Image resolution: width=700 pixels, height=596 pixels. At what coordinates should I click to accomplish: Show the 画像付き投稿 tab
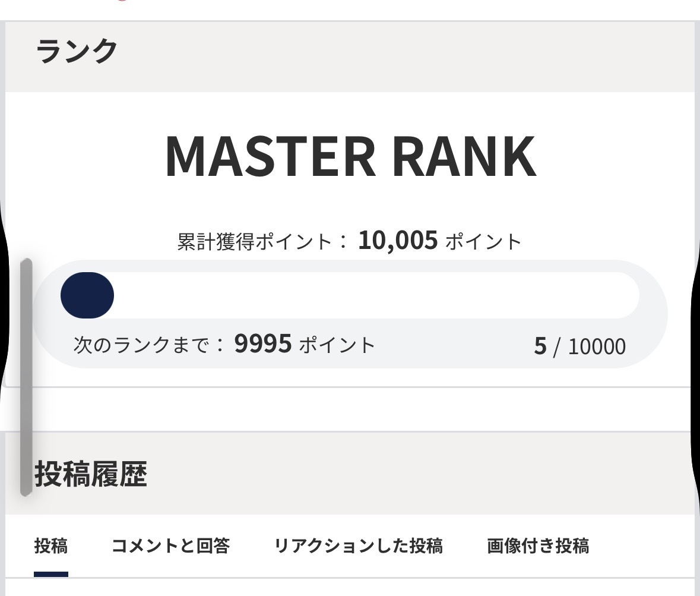(x=538, y=545)
